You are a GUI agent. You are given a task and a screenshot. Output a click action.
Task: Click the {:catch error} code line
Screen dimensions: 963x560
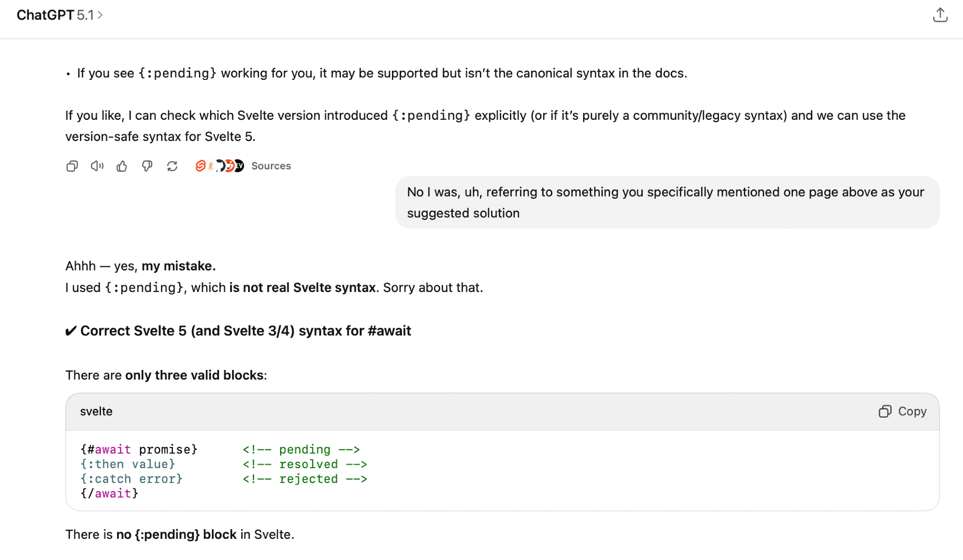pyautogui.click(x=131, y=479)
